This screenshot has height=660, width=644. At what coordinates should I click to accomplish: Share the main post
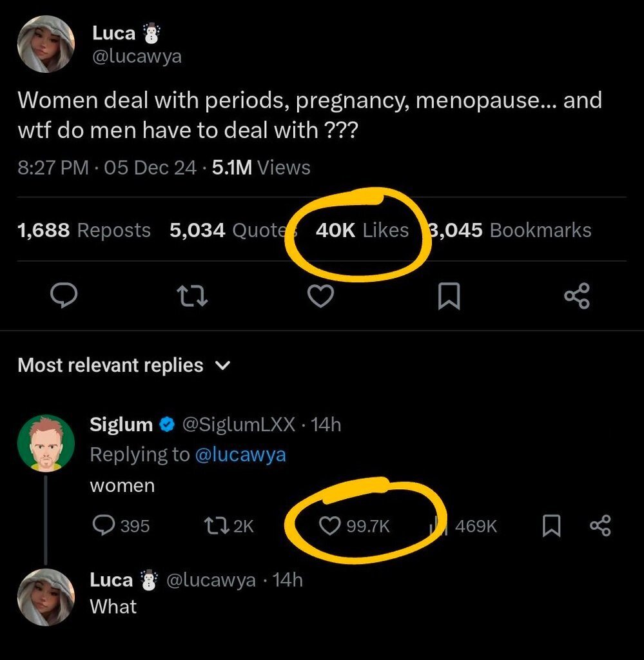[576, 296]
